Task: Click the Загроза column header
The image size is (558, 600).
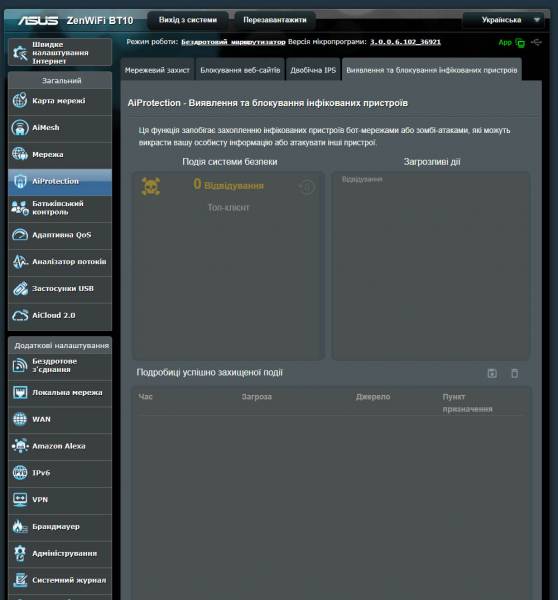Action: pos(257,397)
